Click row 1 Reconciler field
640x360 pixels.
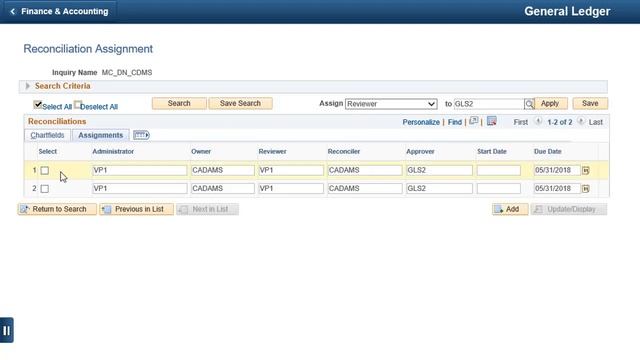tap(365, 170)
